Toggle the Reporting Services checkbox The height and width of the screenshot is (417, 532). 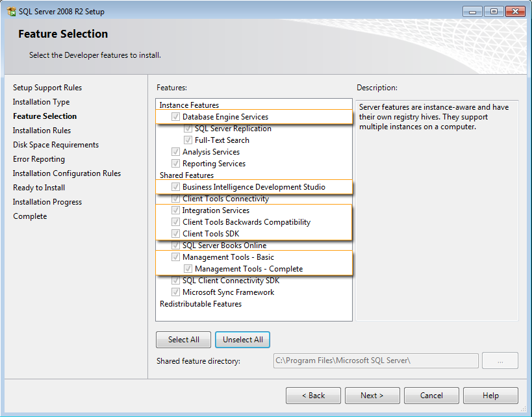click(175, 164)
